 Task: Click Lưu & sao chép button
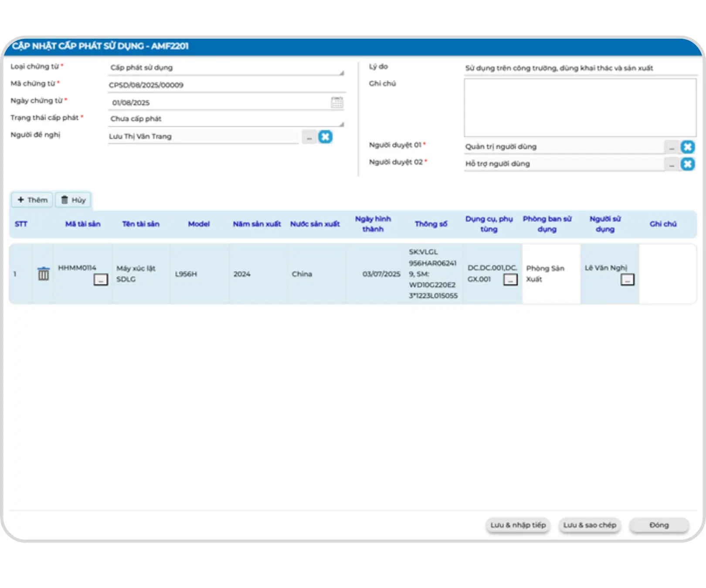[x=589, y=525]
